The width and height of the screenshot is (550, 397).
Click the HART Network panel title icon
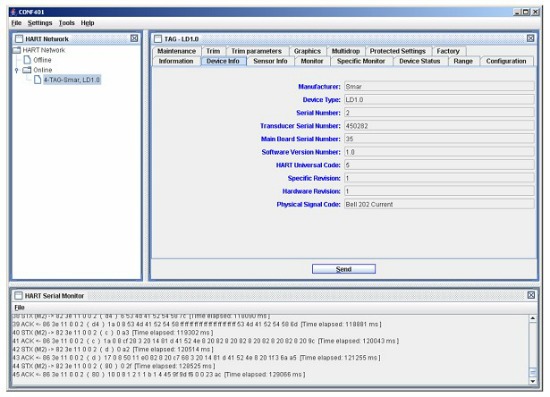click(19, 39)
